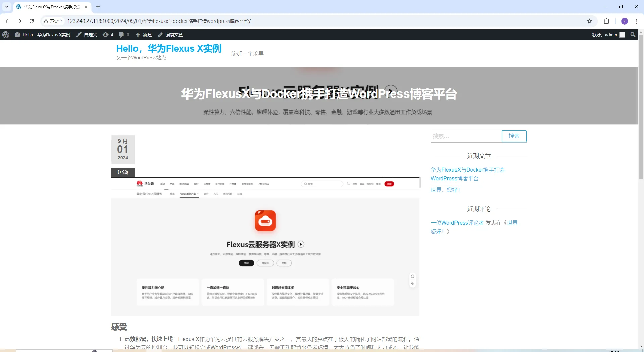Click the post title '华为FlexusX与Docker携手打造WordPress博客平台' heading
Viewport: 644px width, 352px height.
pos(319,94)
